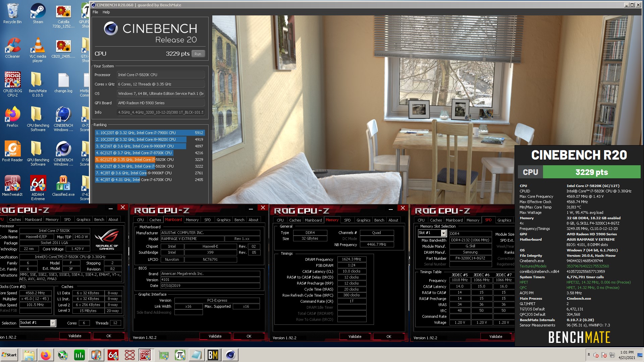Screen dimensions: 644x362
Task: Expand Slot #1 memory slot dropdown
Action: (x=443, y=233)
